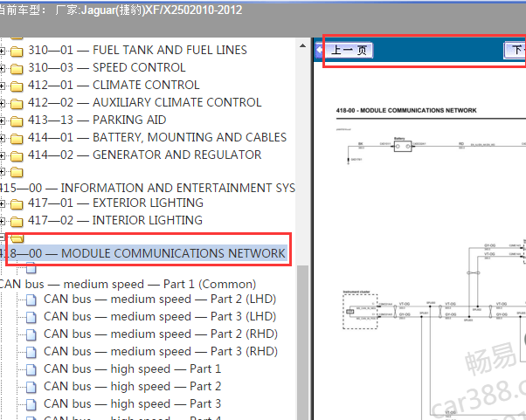This screenshot has width=526, height=420.
Task: Open CAN bus — high speed — Part 1
Action: (x=133, y=368)
